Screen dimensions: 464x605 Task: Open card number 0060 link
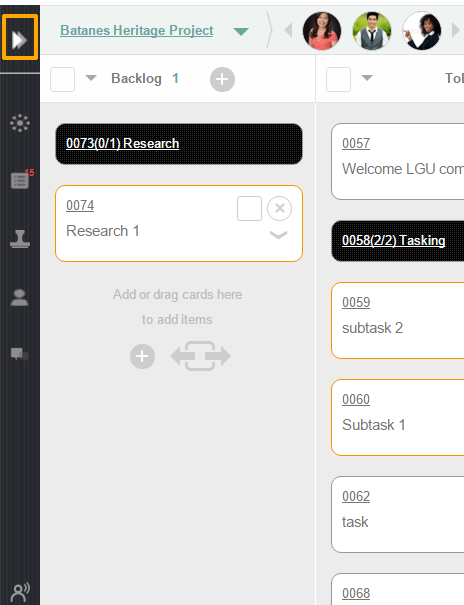(356, 399)
